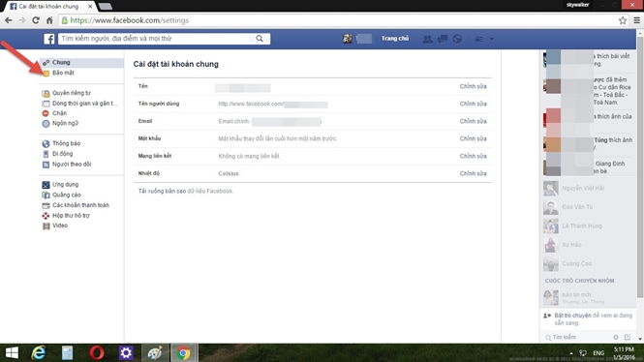Click Chỉnh sửa for Mạng liên kết row

pyautogui.click(x=474, y=156)
